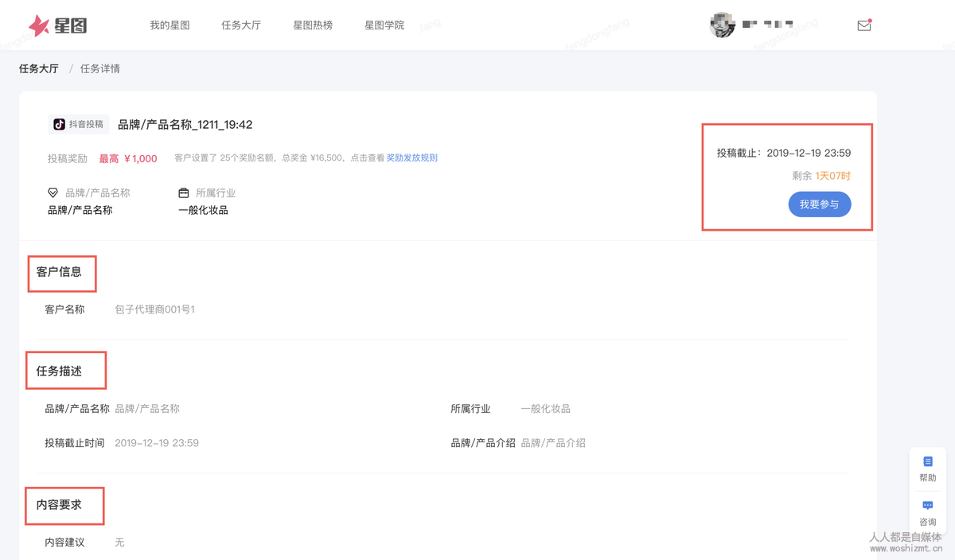Click the 星图 logo icon
Screen dimensions: 955x560
[x=39, y=25]
